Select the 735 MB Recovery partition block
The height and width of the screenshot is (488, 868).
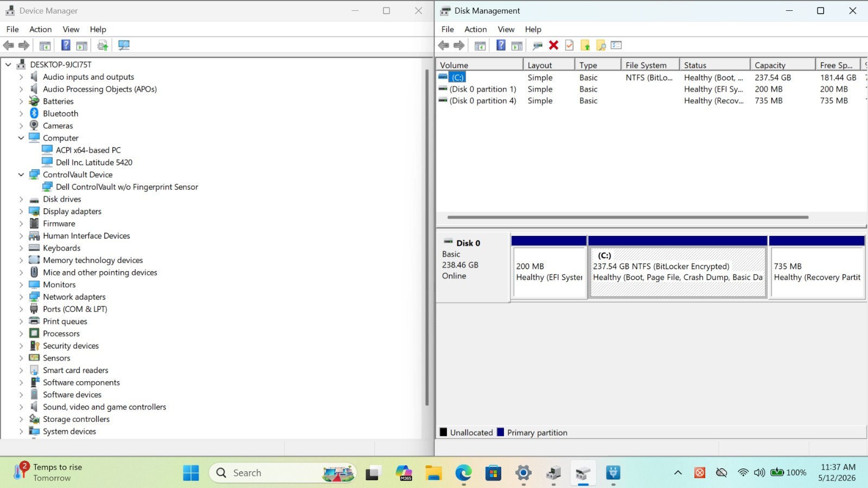(x=817, y=267)
